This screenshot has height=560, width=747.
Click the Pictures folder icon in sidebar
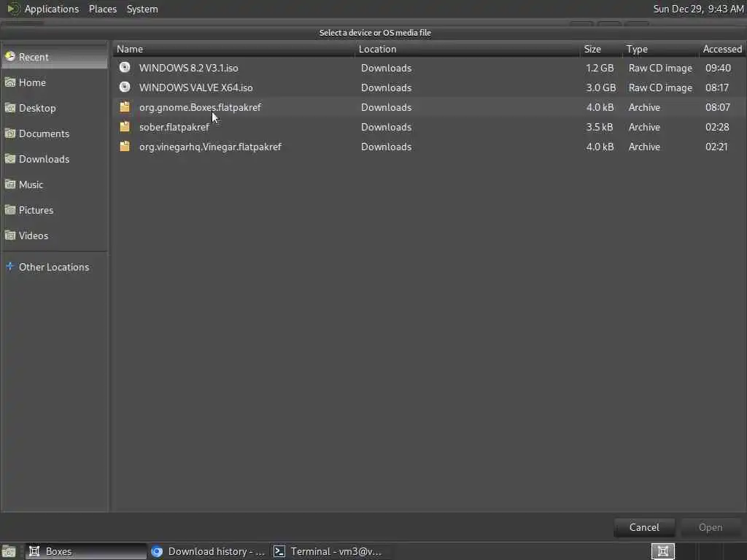[x=10, y=210]
